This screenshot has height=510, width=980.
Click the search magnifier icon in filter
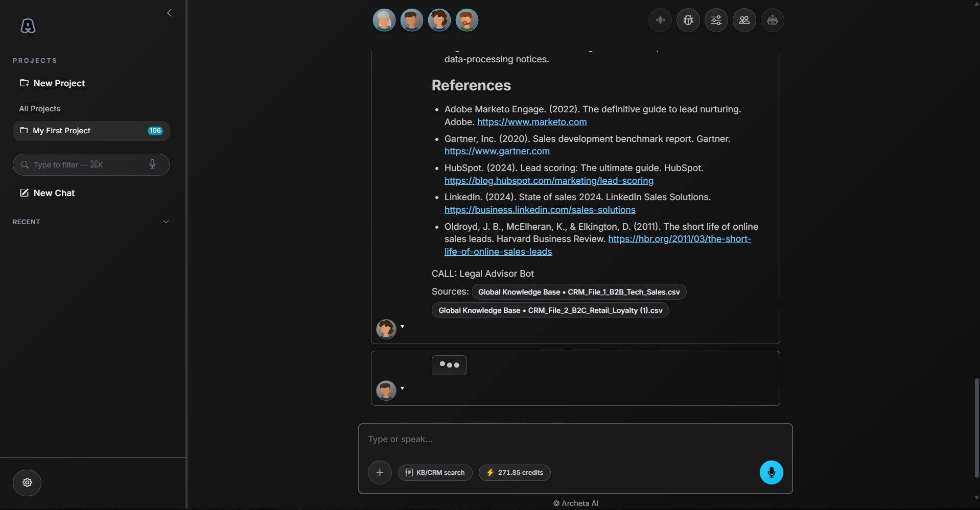click(25, 164)
